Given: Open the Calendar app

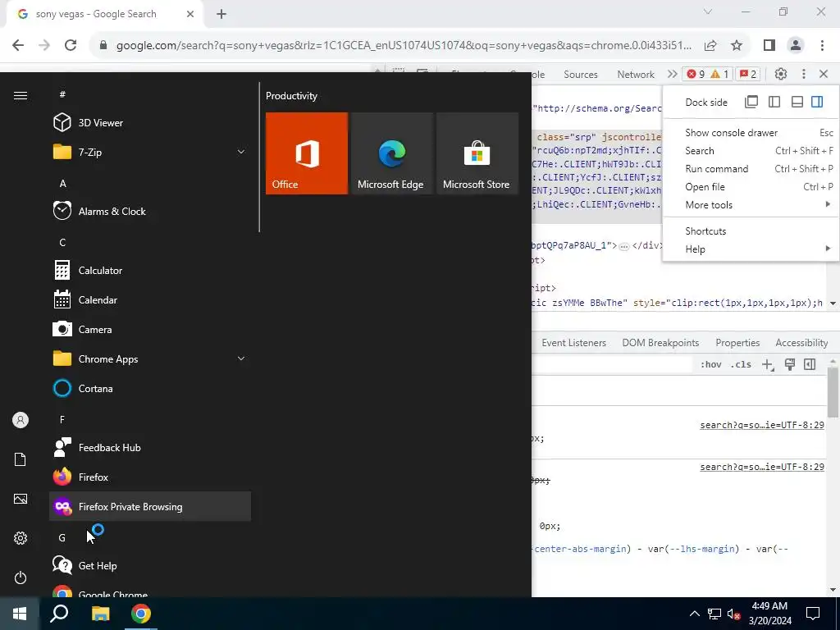Looking at the screenshot, I should pos(150,300).
